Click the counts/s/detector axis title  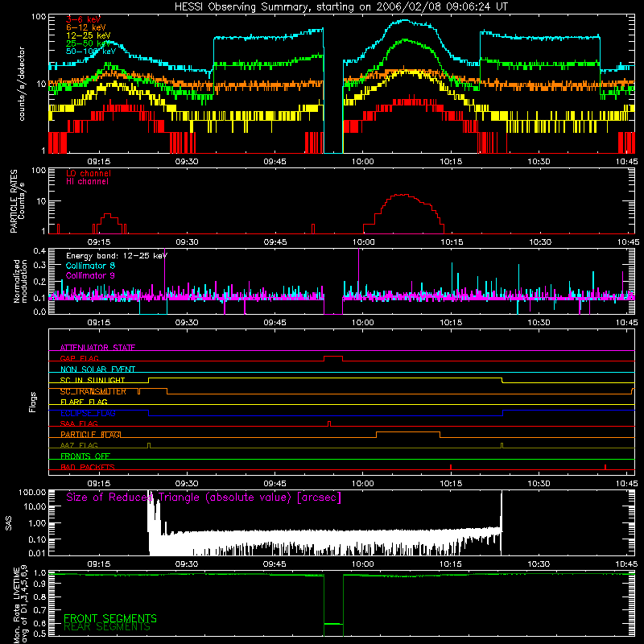pos(22,84)
